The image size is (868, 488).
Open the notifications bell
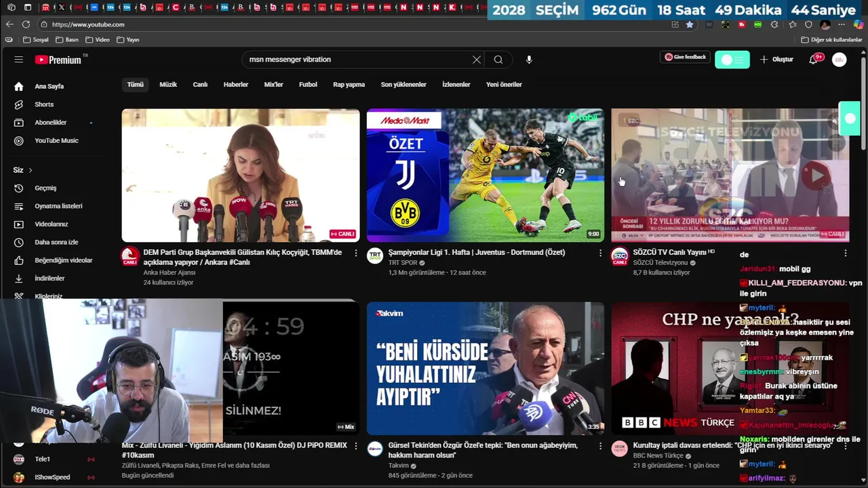pos(813,60)
